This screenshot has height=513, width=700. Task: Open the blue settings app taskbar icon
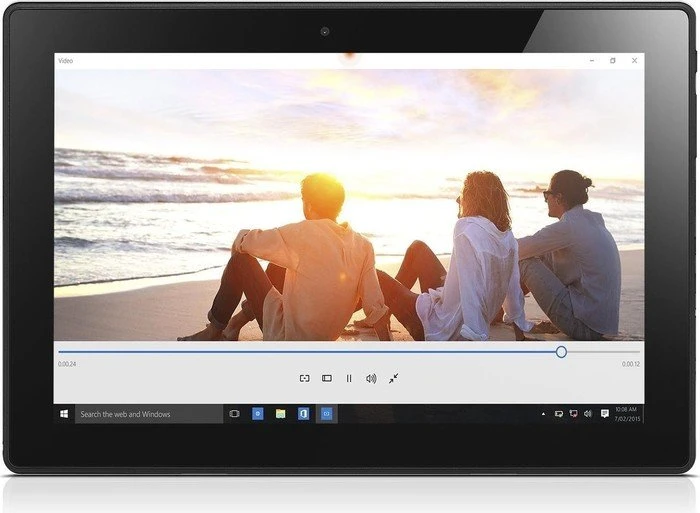(x=258, y=414)
